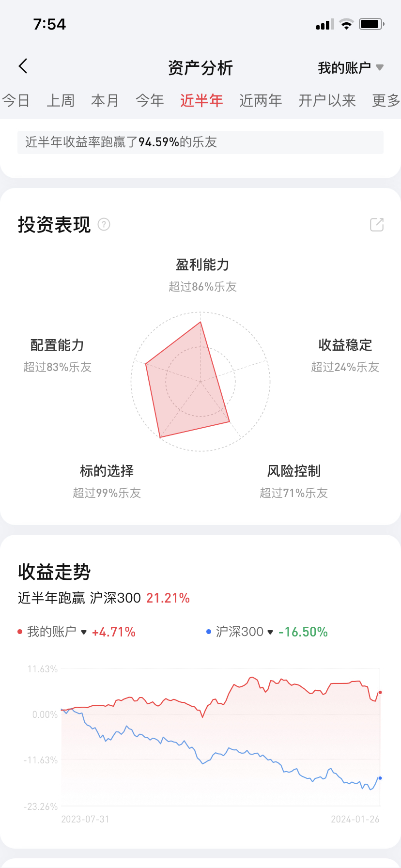Expand the 沪深300 benchmark dropdown

pyautogui.click(x=270, y=632)
